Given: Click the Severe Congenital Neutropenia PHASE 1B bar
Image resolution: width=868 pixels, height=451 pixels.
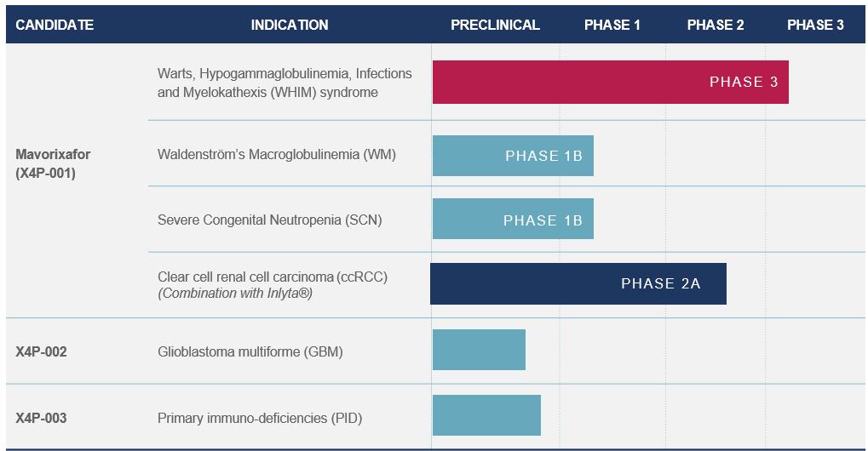Looking at the screenshot, I should click(513, 220).
